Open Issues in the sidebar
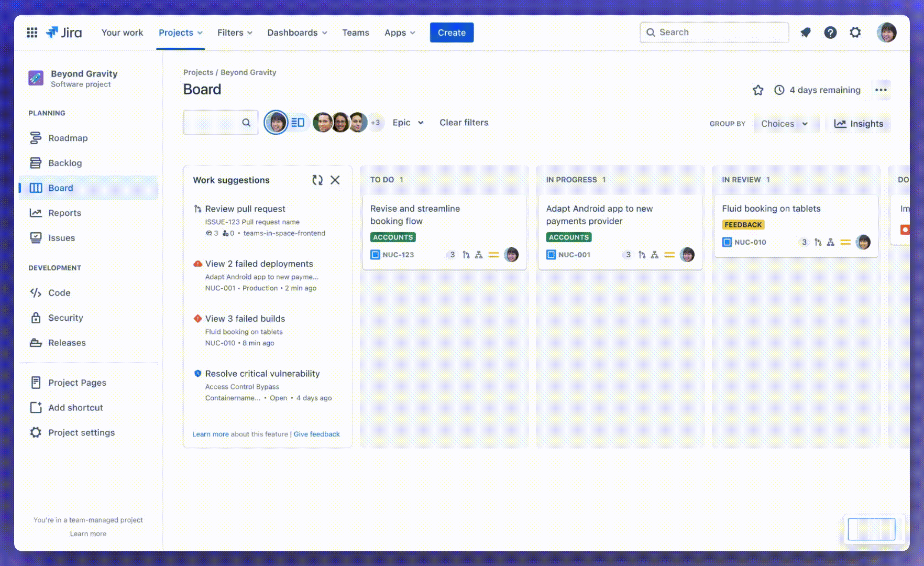The height and width of the screenshot is (566, 924). 88,238
